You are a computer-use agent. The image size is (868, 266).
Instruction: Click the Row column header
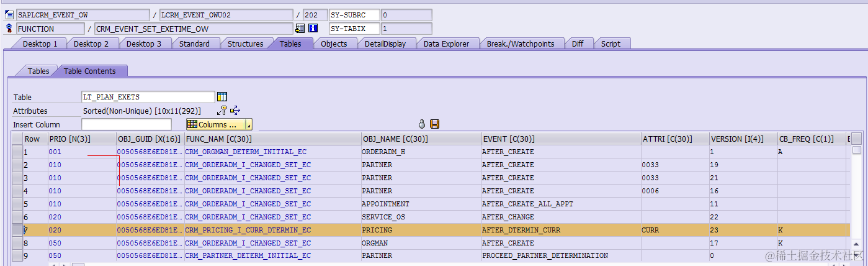tap(35, 139)
